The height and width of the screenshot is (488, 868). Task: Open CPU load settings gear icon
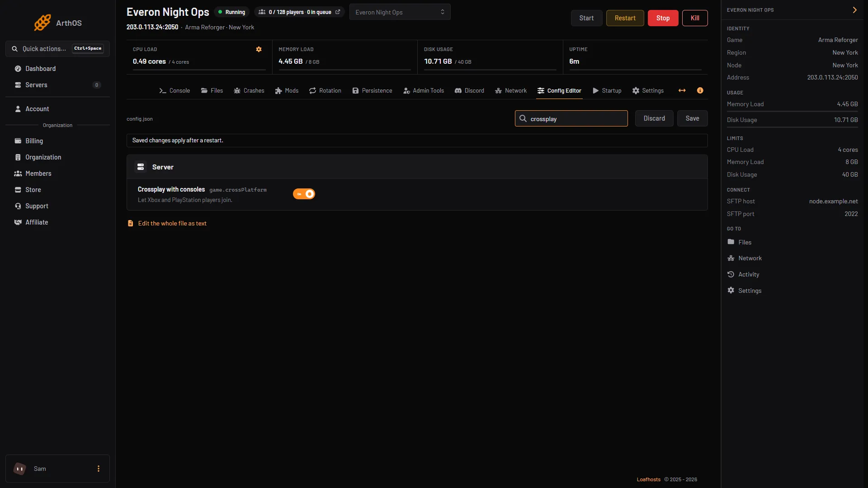pos(259,49)
